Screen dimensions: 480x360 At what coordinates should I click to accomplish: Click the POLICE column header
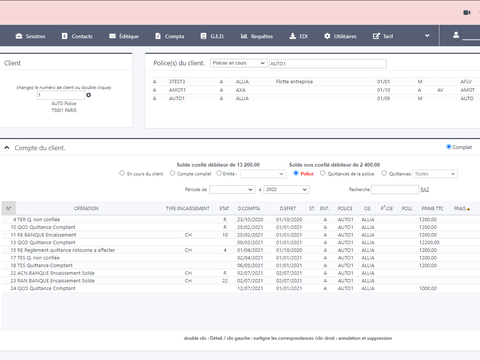[345, 208]
